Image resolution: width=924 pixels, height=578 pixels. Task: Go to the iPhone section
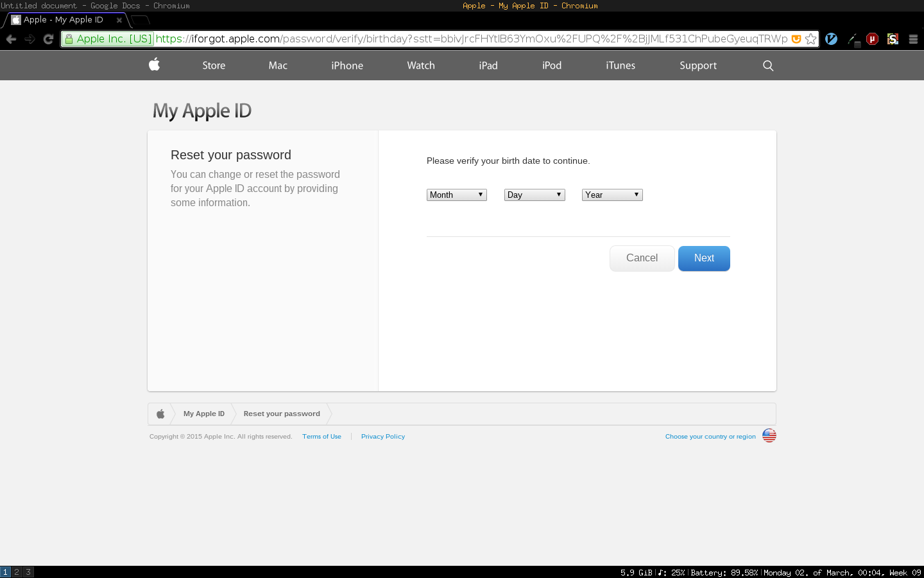tap(347, 66)
